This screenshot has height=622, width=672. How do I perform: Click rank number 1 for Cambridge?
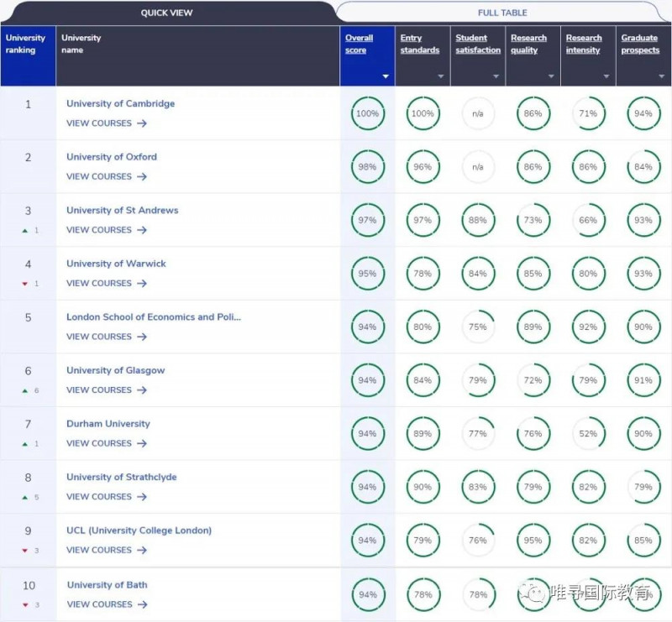coord(28,104)
